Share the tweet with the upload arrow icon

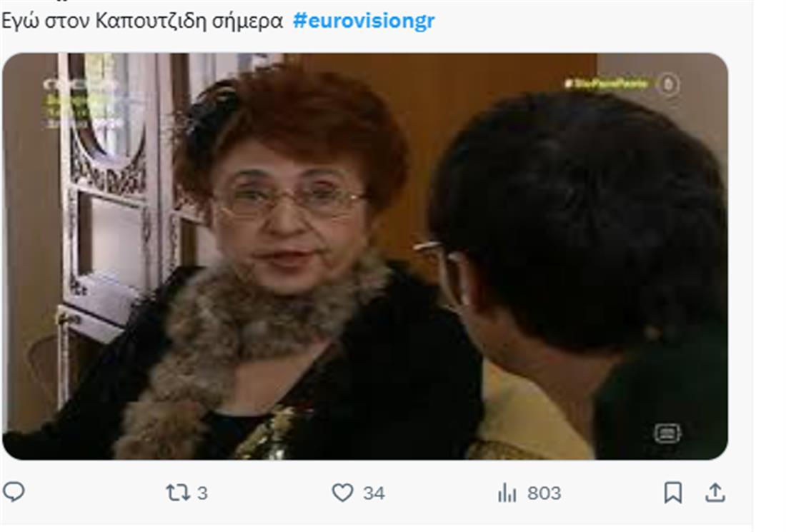(x=715, y=493)
